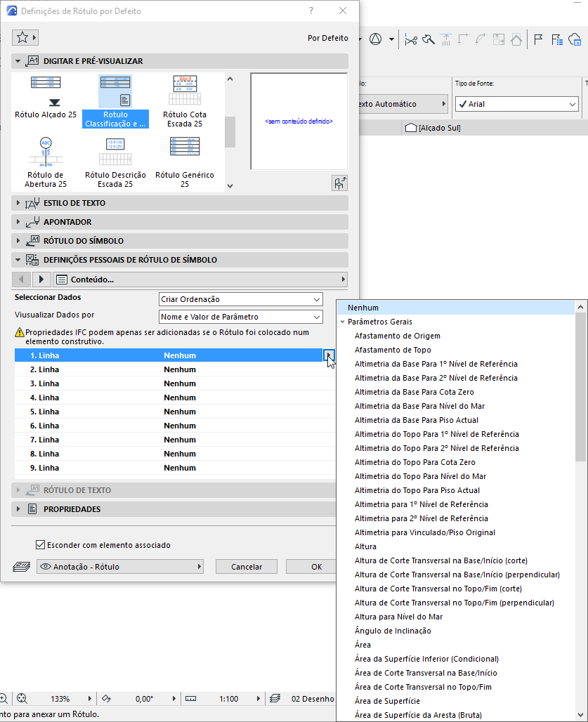Choose Altimetria da Base Para Cota Zero
The width and height of the screenshot is (588, 722).
414,392
